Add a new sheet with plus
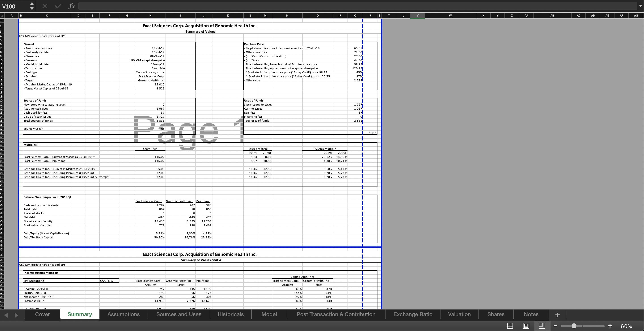 click(x=557, y=315)
